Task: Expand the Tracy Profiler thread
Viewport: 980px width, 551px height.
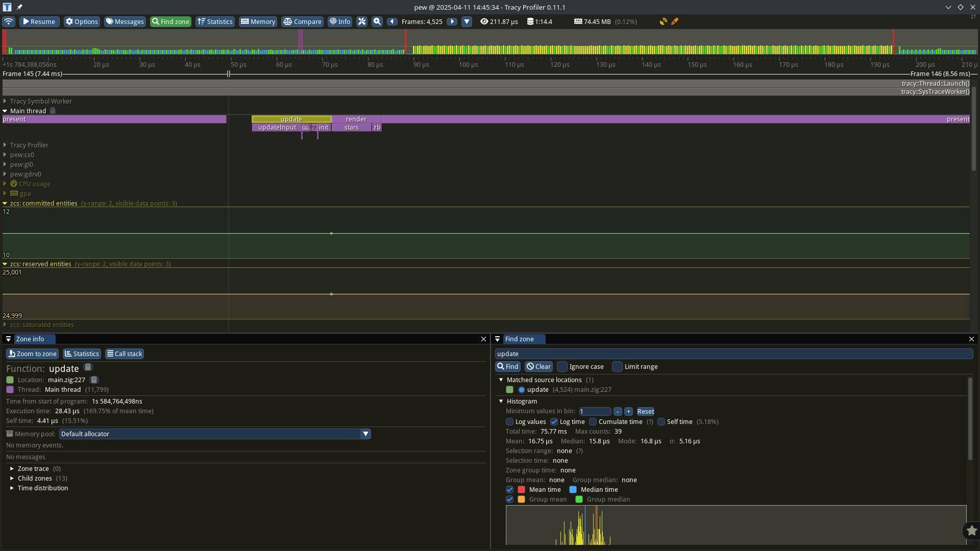Action: click(x=5, y=145)
